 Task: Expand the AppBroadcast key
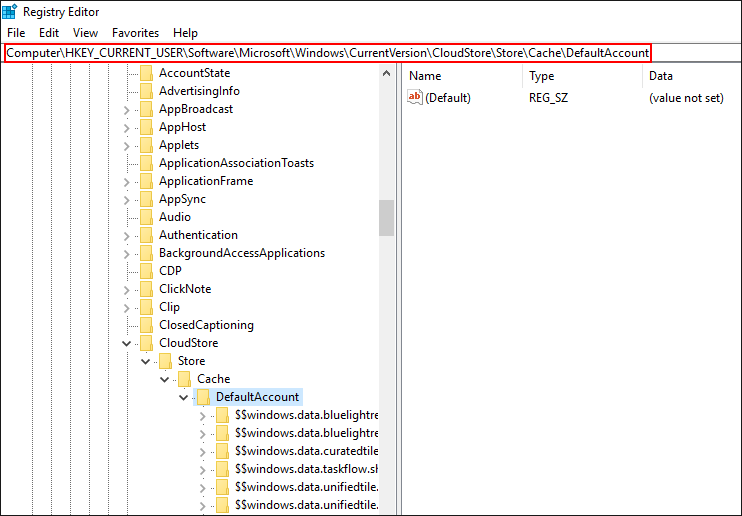pos(126,110)
